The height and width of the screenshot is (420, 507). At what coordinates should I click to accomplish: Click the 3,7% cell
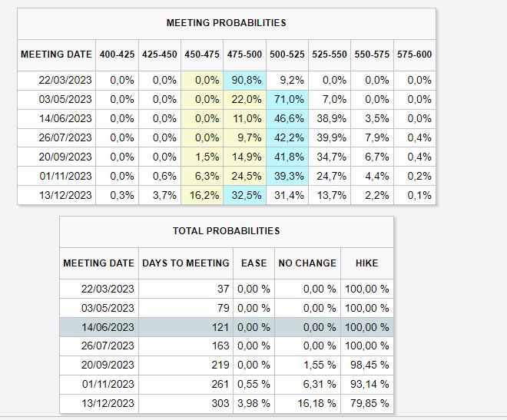coord(160,195)
